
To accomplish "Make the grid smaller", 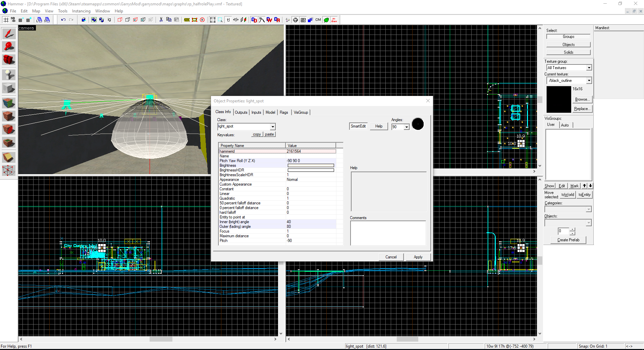I will (21, 20).
